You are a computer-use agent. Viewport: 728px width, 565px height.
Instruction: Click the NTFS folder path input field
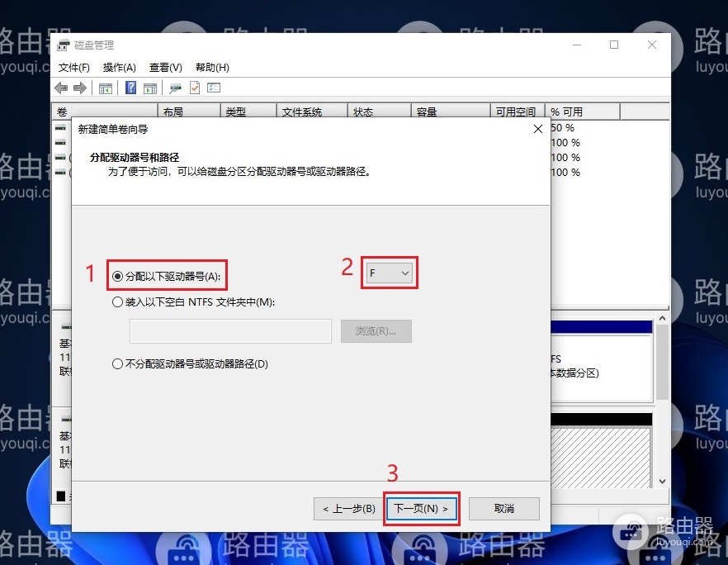click(x=231, y=331)
